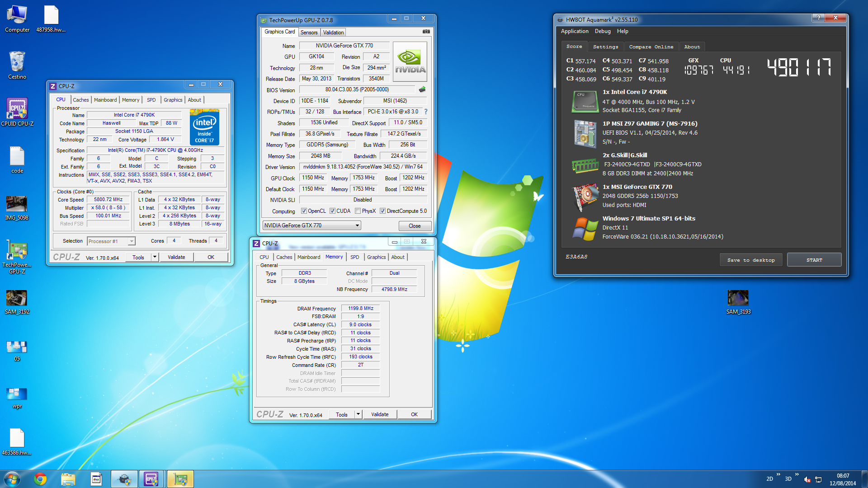Viewport: 868px width, 488px height.
Task: Click the DRAM Frequency value 1199.8 MHz
Action: tap(361, 308)
